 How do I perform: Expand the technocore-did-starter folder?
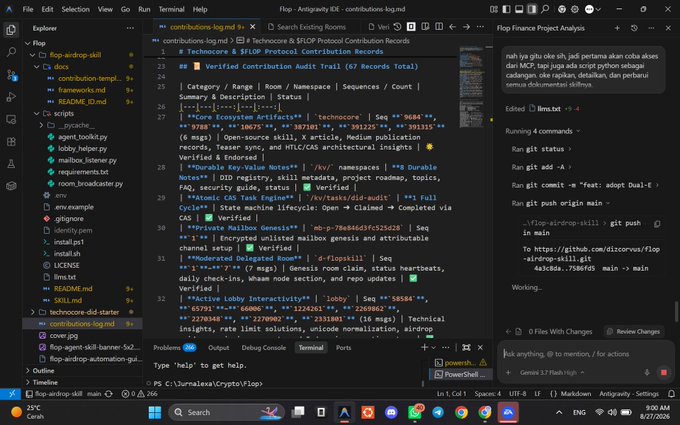[x=33, y=312]
